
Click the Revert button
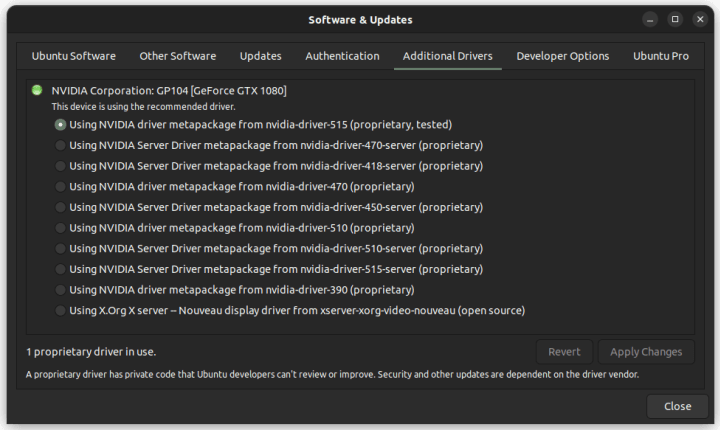(564, 352)
